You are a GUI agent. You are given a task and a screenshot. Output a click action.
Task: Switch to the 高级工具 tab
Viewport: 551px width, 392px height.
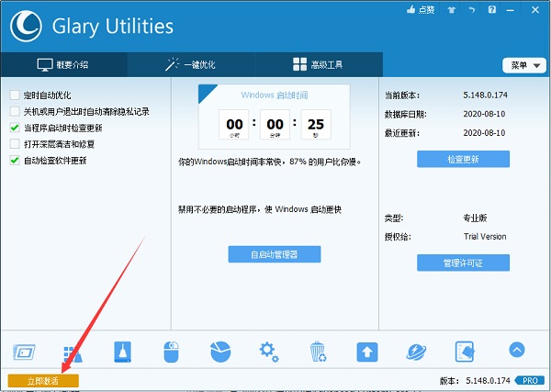pyautogui.click(x=319, y=64)
